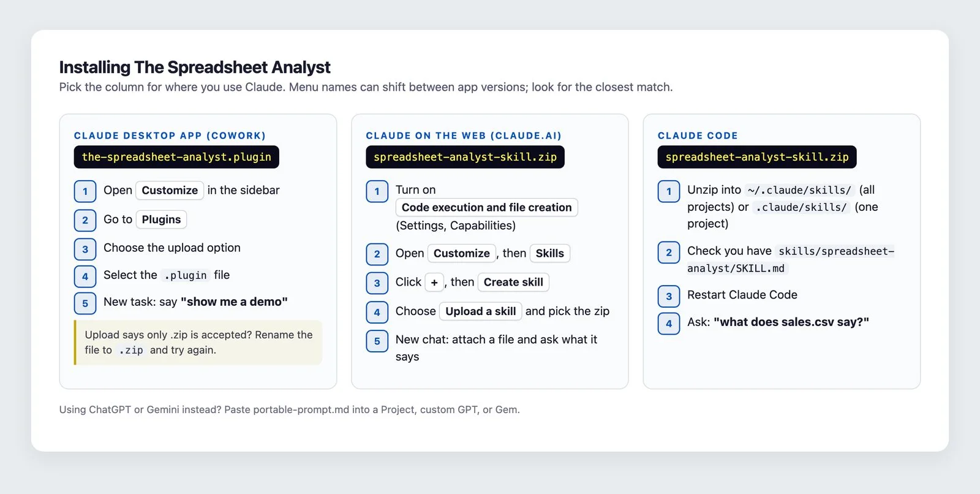Select the 'the-spreadsheet-analyst.plugin' file chip

click(176, 157)
